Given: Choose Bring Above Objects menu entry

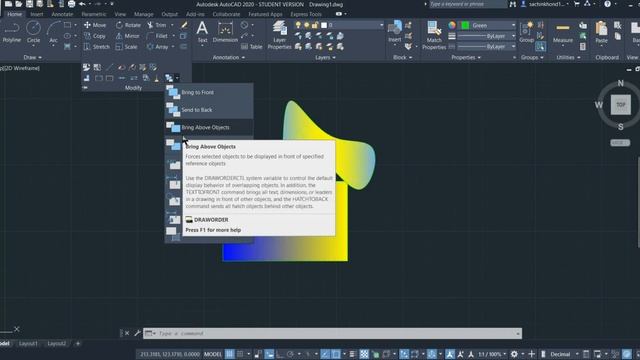Looking at the screenshot, I should [209, 127].
